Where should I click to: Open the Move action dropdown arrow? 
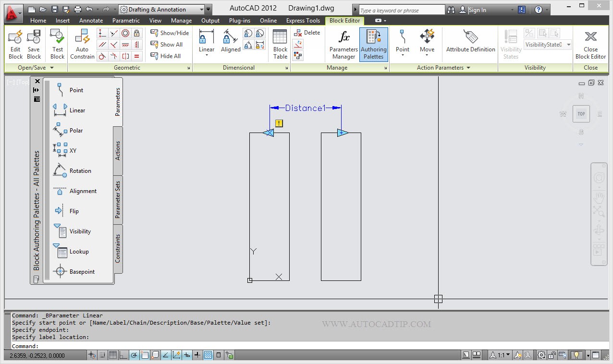[427, 55]
